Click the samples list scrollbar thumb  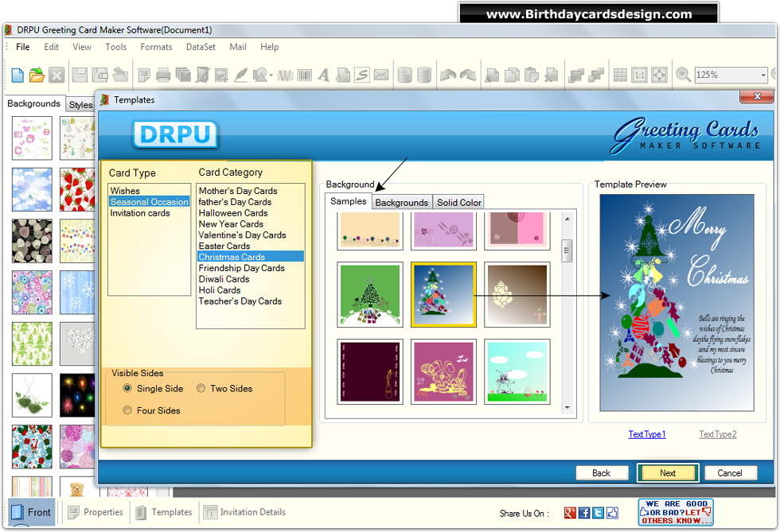(567, 250)
